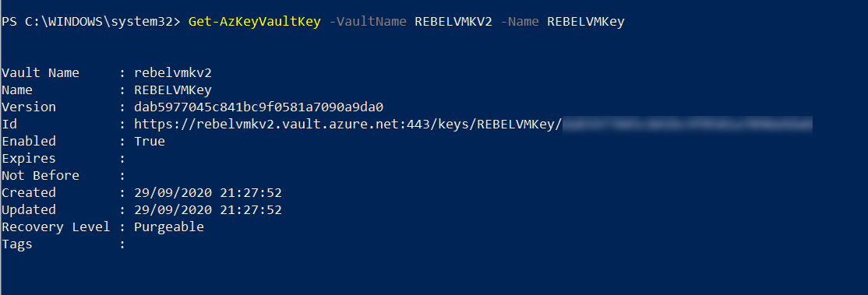Click the Name value REBELVMKey
Image resolution: width=868 pixels, height=295 pixels.
[173, 90]
